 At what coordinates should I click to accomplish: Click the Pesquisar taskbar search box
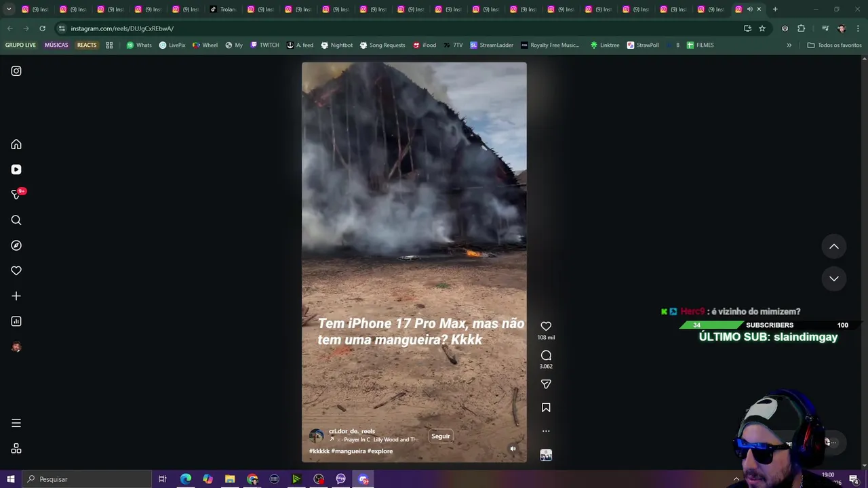87,479
